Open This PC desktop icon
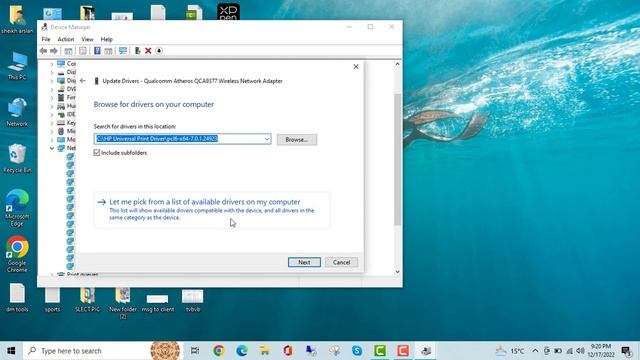This screenshot has width=640, height=360. (17, 66)
